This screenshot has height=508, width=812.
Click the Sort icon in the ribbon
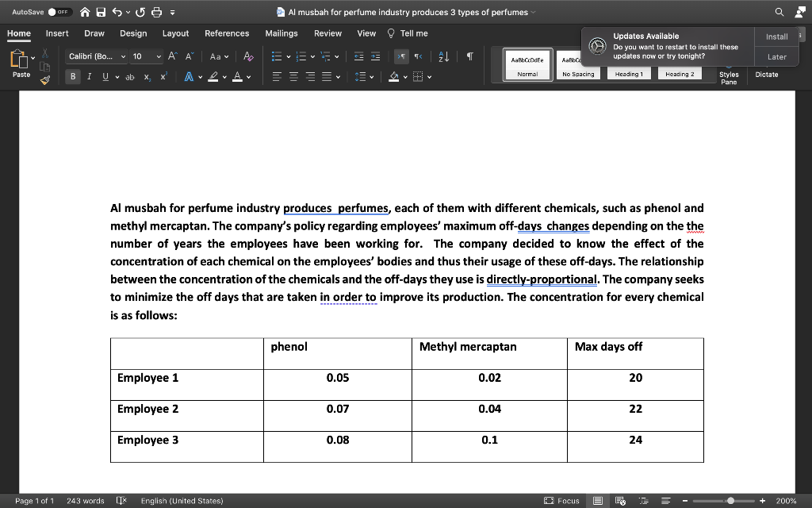(x=443, y=56)
